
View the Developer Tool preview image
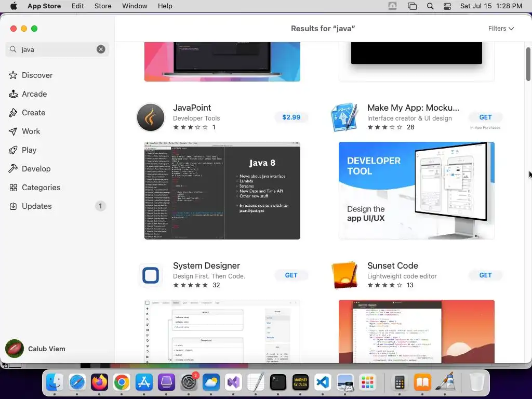(416, 191)
